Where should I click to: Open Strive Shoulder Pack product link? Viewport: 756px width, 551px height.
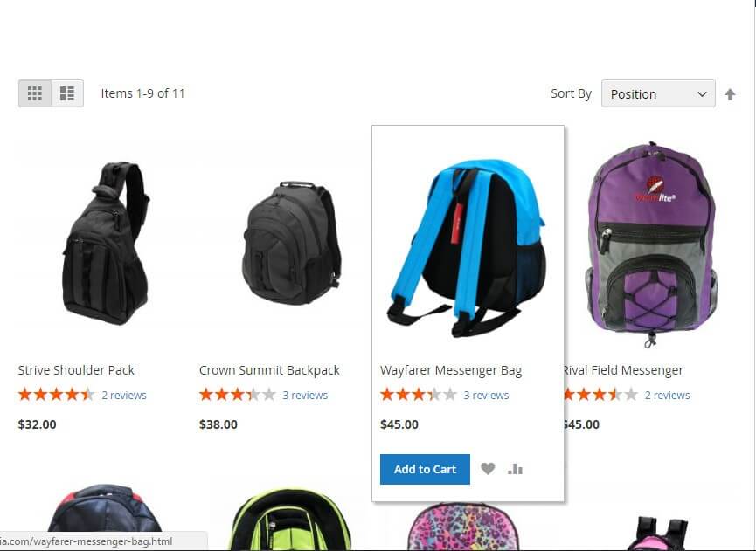point(76,370)
